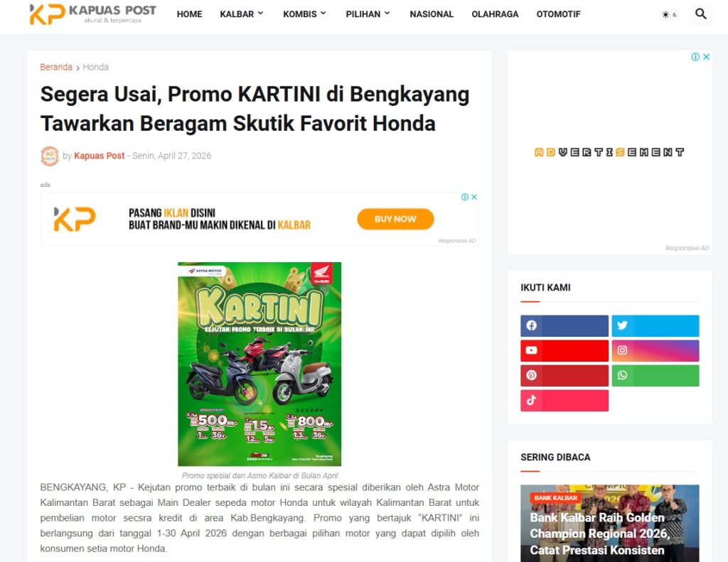The height and width of the screenshot is (562, 728).
Task: Open the Facebook follow button
Action: click(x=564, y=326)
